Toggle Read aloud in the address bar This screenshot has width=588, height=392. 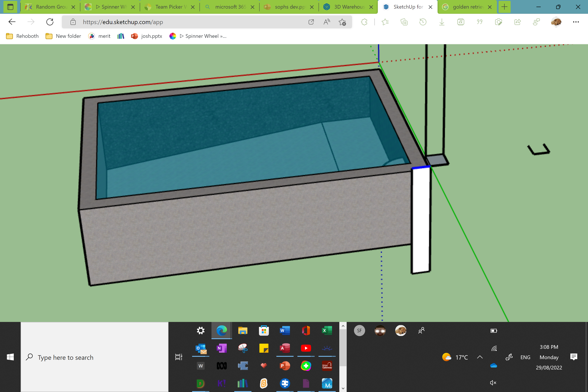[x=326, y=22]
